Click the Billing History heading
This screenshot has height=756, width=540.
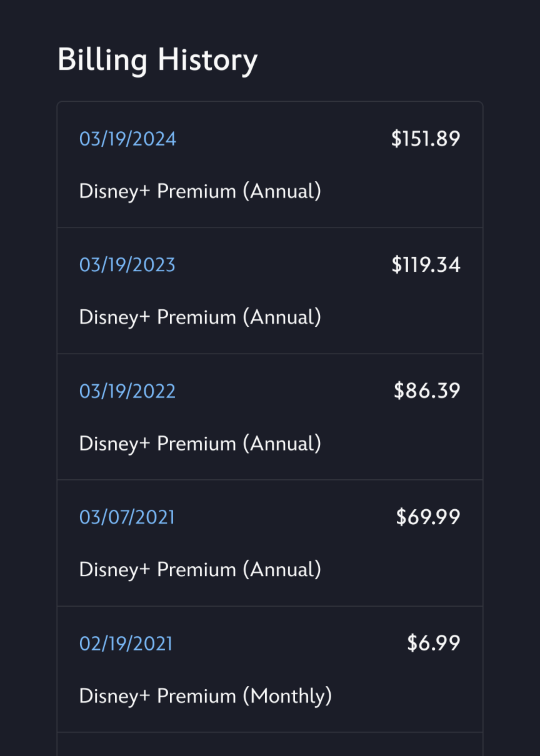(x=157, y=61)
